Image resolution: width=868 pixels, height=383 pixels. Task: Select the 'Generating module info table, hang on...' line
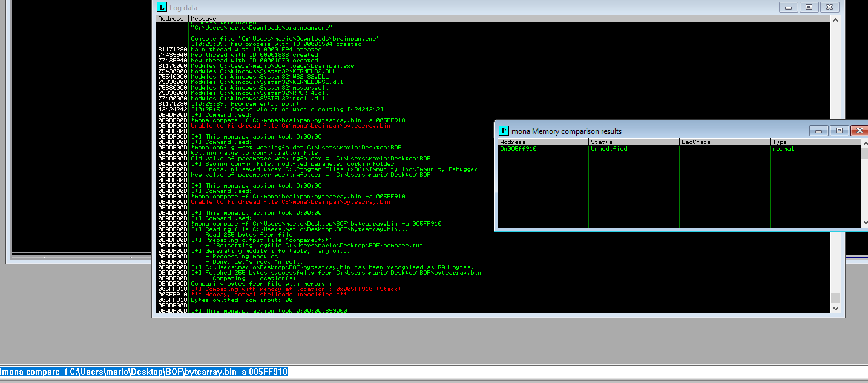[271, 251]
